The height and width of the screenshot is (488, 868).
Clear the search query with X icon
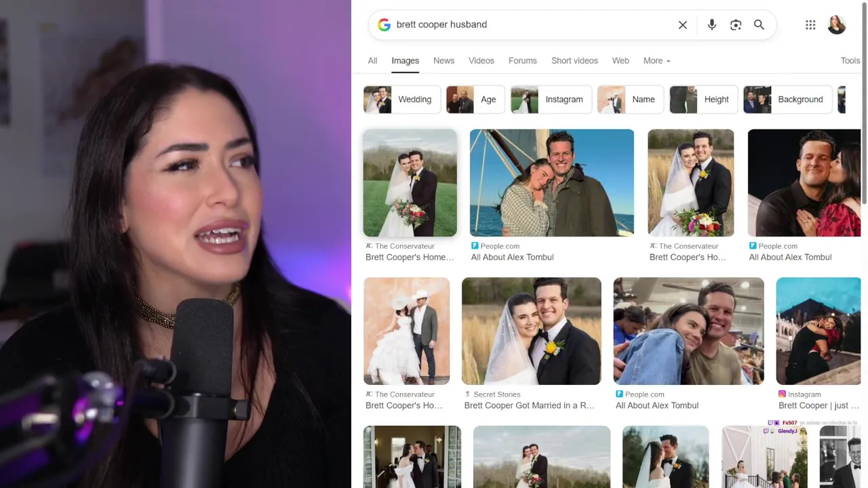coord(683,25)
